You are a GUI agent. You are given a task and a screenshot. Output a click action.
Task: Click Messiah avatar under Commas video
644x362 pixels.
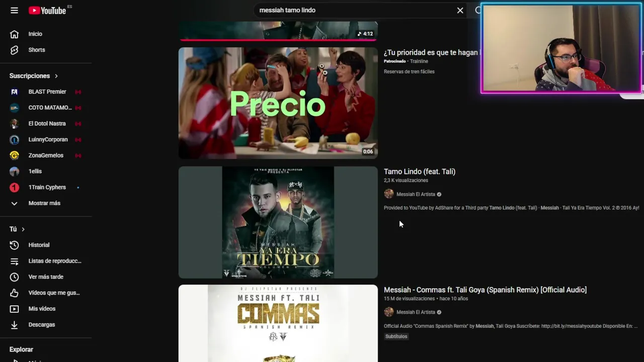click(x=388, y=312)
